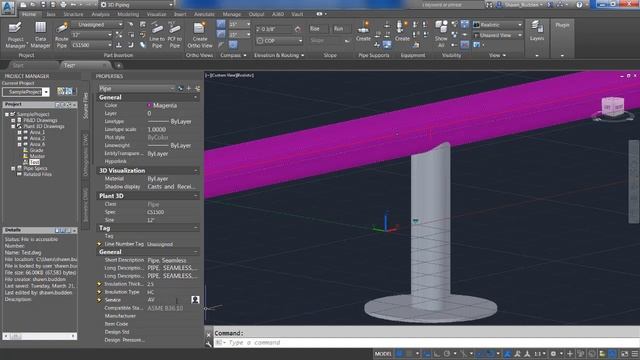Open the Annotate ribbon tab

(x=204, y=14)
